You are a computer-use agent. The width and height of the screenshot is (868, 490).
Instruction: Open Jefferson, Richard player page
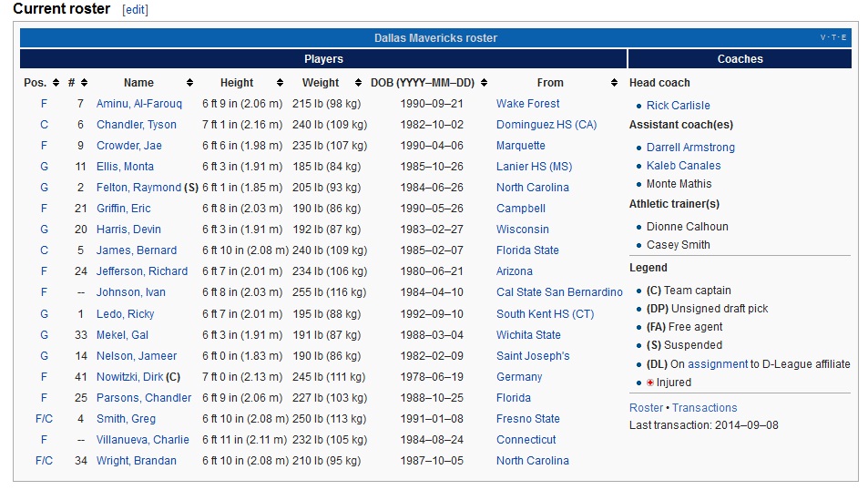(x=142, y=271)
